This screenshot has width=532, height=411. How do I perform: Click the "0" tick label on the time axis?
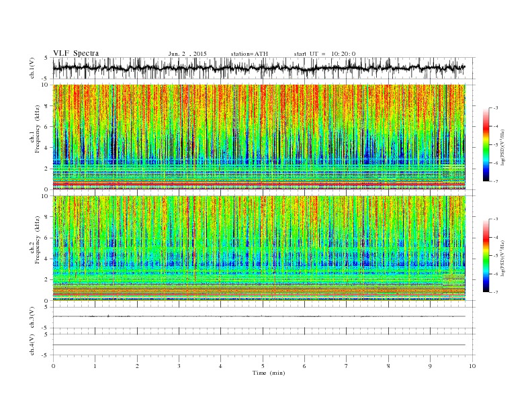53,366
